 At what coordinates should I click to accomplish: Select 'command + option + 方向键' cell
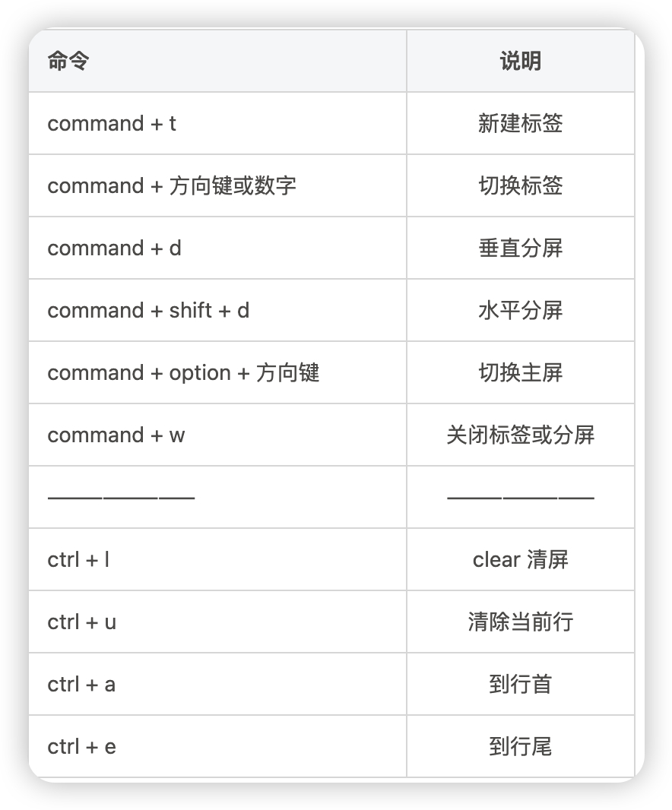coord(217,372)
